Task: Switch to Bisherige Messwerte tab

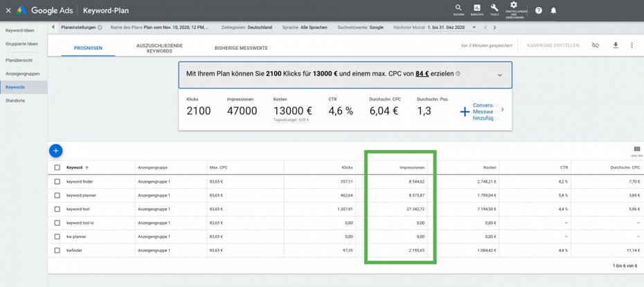Action: [x=241, y=48]
